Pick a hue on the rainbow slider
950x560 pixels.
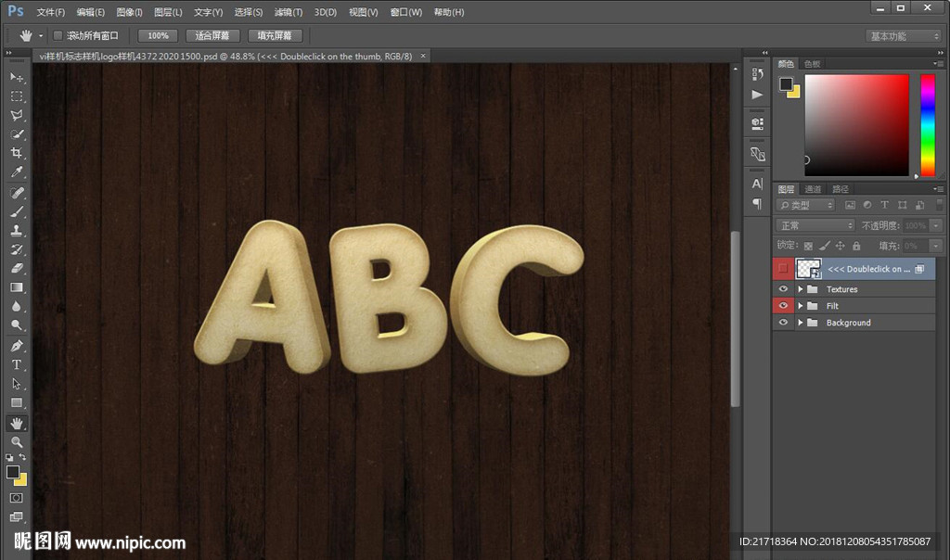point(928,125)
